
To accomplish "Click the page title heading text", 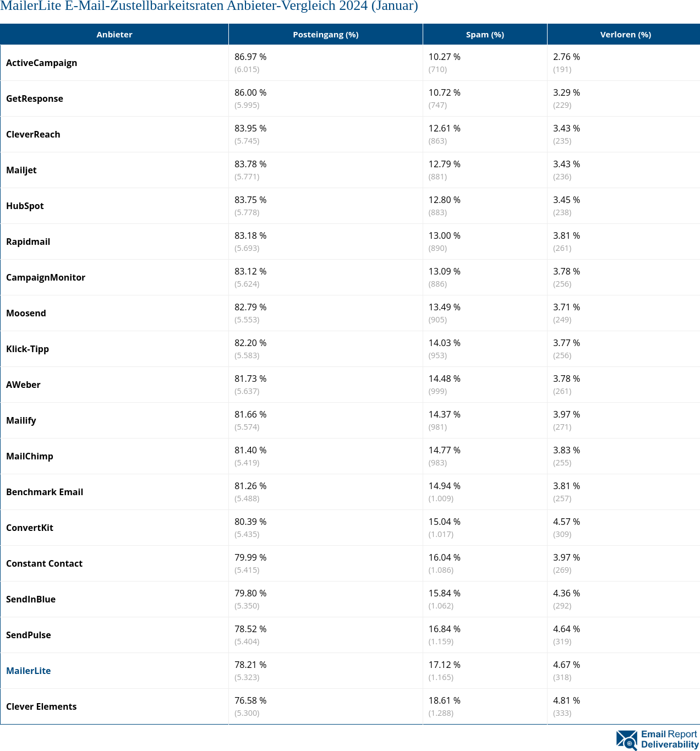I will [209, 6].
